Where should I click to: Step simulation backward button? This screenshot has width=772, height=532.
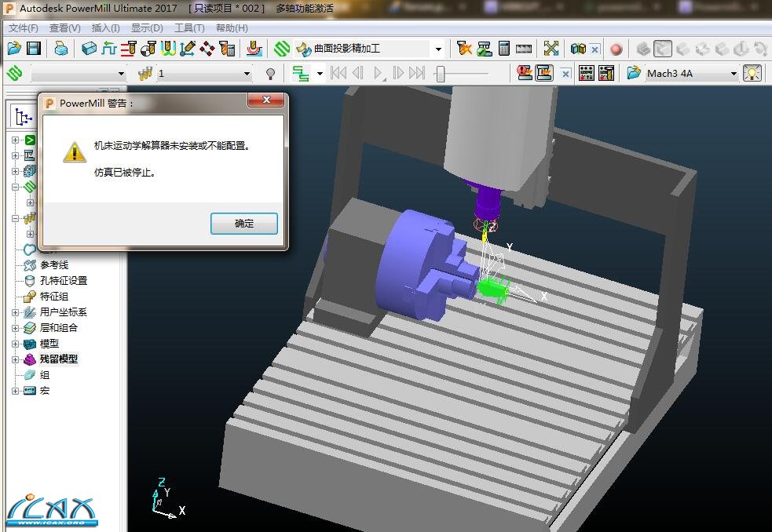tap(358, 73)
